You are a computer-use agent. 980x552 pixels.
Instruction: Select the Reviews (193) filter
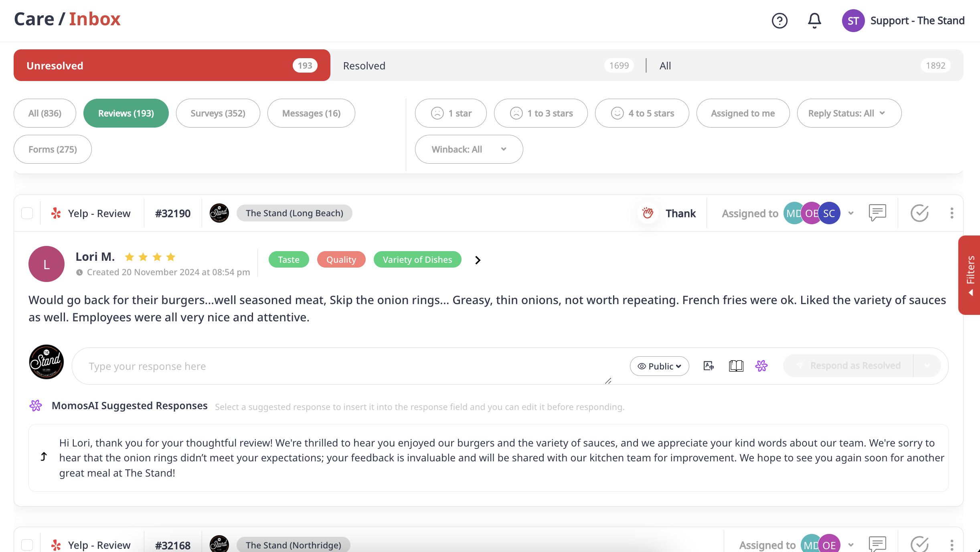(x=126, y=113)
